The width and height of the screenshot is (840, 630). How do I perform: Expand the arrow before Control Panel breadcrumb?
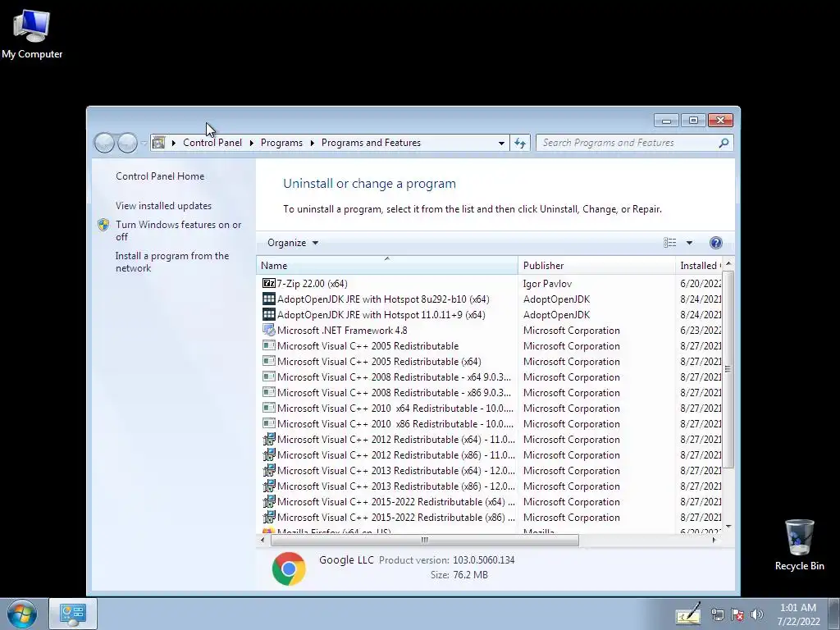(x=174, y=143)
